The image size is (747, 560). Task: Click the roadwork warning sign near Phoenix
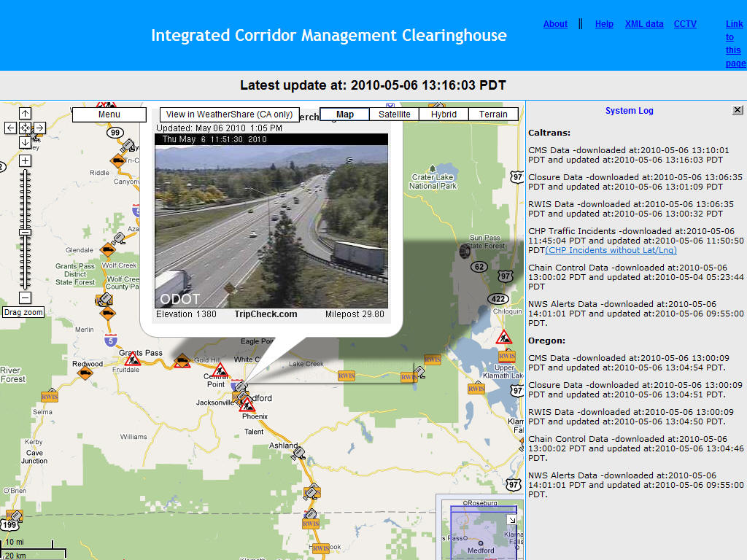[x=247, y=405]
